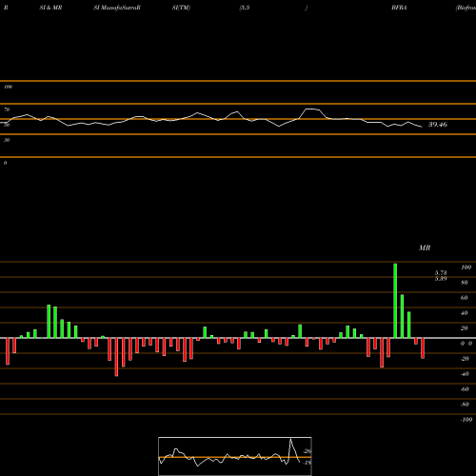The width and height of the screenshot is (476, 476).
Task: Click the 'SI & MR' header text
Action: [50, 8]
